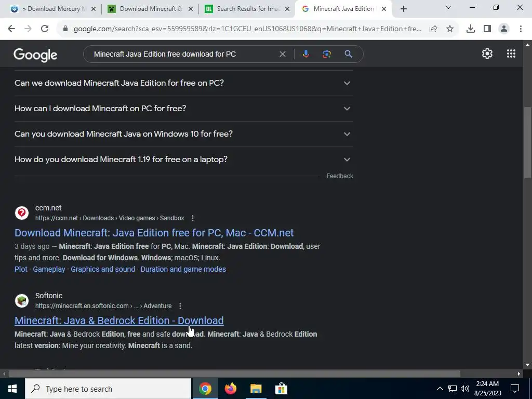Image resolution: width=532 pixels, height=399 pixels.
Task: Close the Search Results for hha tab
Action: [x=287, y=9]
